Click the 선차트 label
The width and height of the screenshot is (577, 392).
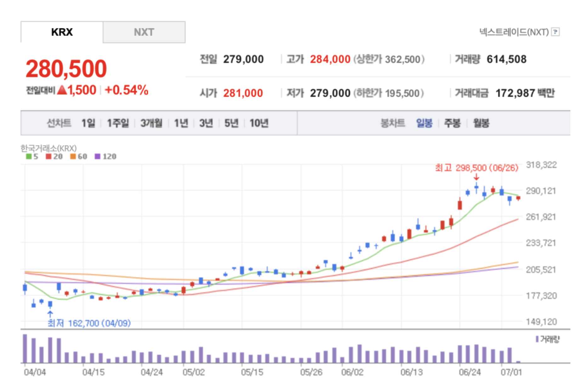[x=59, y=123]
